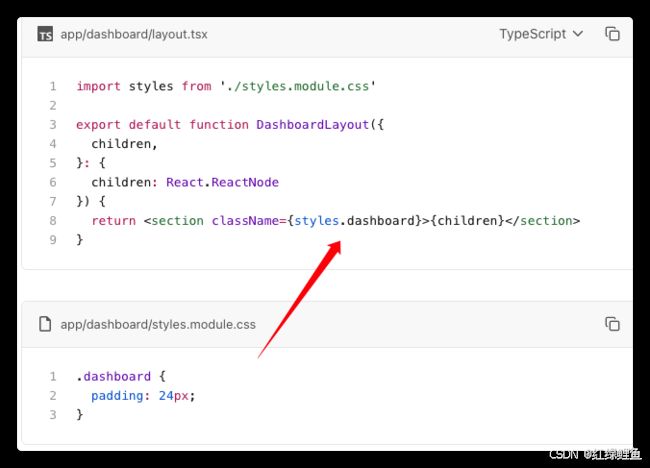650x468 pixels.
Task: Click the DashboardLayout function name
Action: coord(313,124)
